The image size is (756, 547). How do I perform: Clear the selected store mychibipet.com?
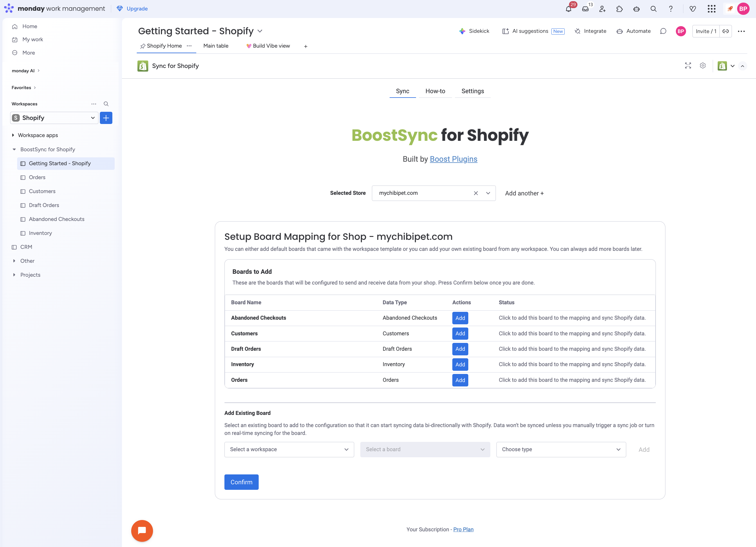point(476,193)
